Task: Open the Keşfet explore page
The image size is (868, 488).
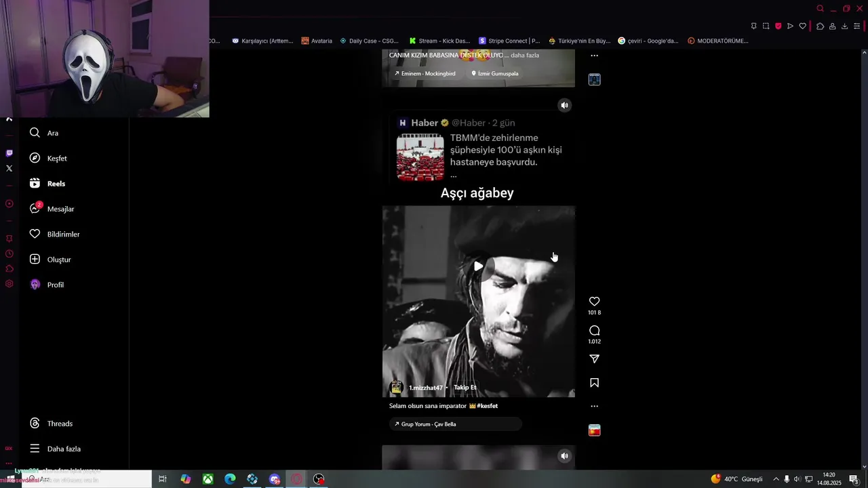Action: (48, 158)
